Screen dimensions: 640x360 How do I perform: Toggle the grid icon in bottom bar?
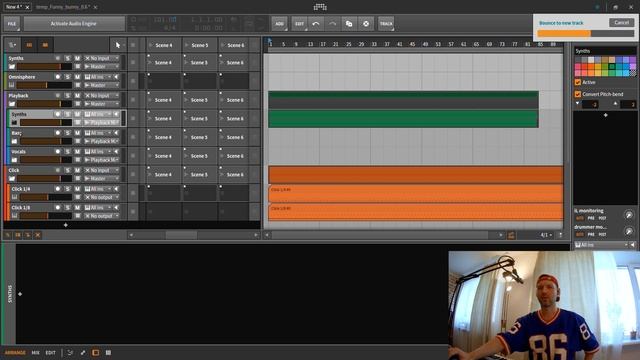coord(108,353)
